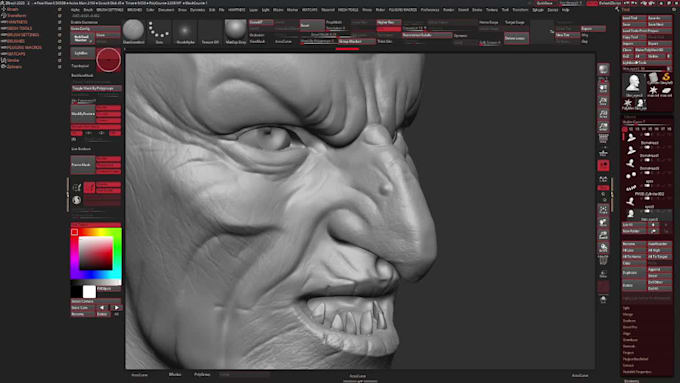680x383 pixels.
Task: Collapse the Subtool section header
Action: [x=629, y=117]
